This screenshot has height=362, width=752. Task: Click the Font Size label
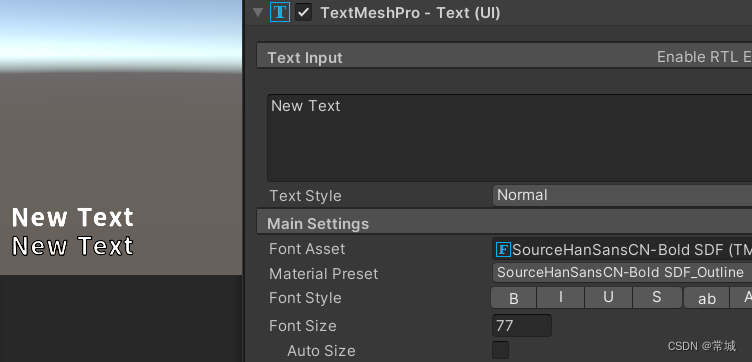point(303,326)
